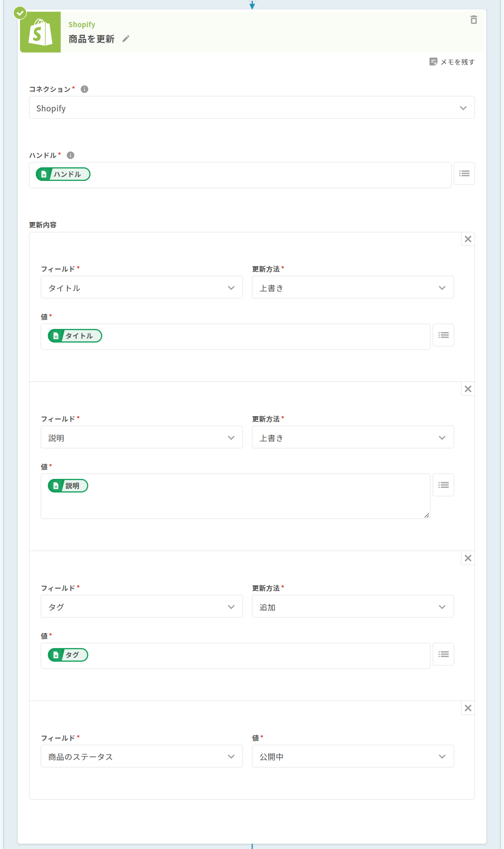The height and width of the screenshot is (849, 504).
Task: Open the list picker for タグ value
Action: click(x=443, y=654)
